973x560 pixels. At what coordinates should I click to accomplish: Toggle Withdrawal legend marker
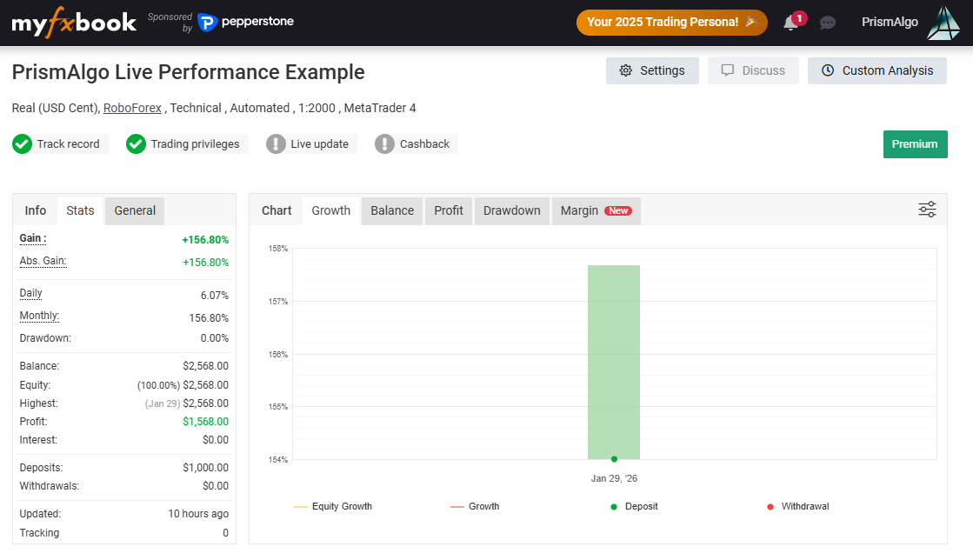(798, 507)
